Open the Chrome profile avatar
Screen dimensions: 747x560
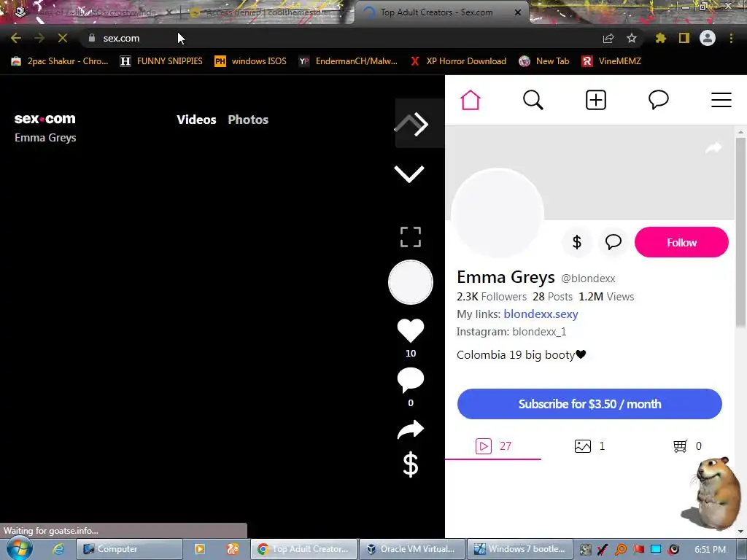(708, 38)
